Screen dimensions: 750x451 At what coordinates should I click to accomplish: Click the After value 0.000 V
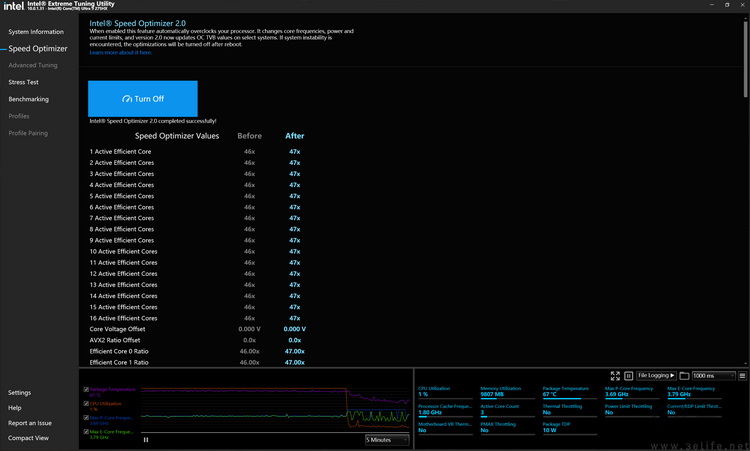pyautogui.click(x=295, y=329)
